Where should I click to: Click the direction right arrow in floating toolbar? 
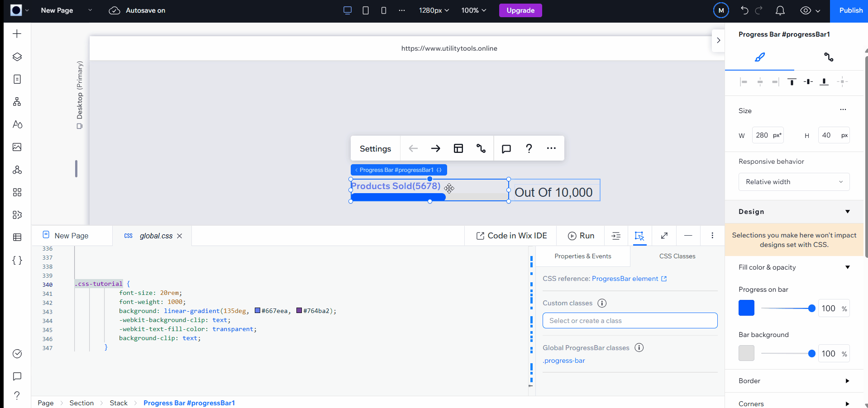click(x=435, y=148)
